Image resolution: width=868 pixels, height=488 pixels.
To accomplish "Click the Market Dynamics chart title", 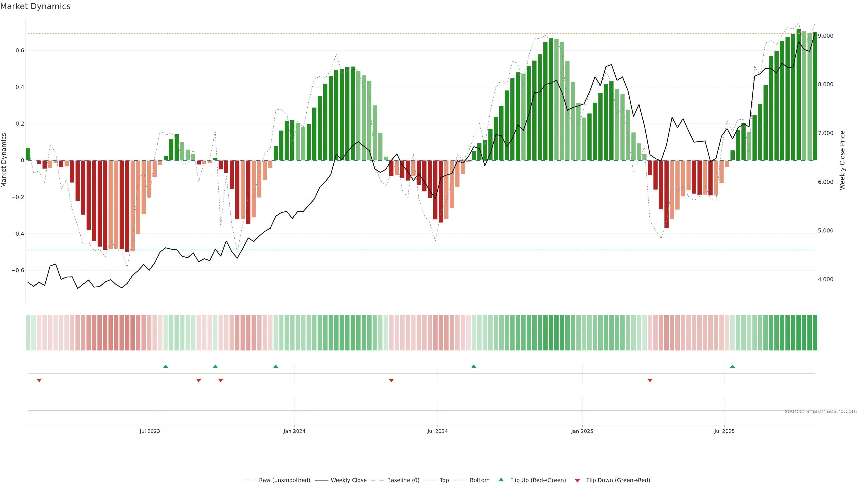I will coord(35,6).
